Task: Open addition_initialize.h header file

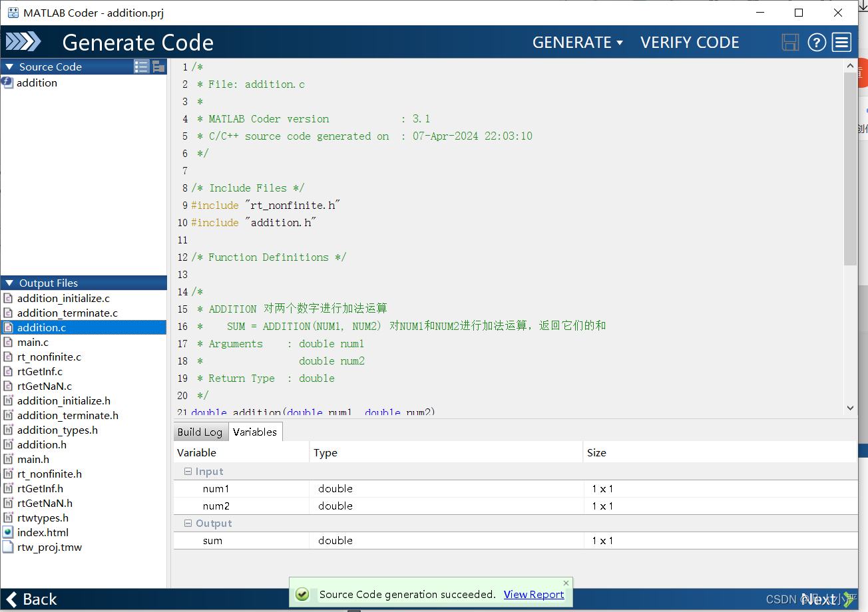Action: point(64,400)
